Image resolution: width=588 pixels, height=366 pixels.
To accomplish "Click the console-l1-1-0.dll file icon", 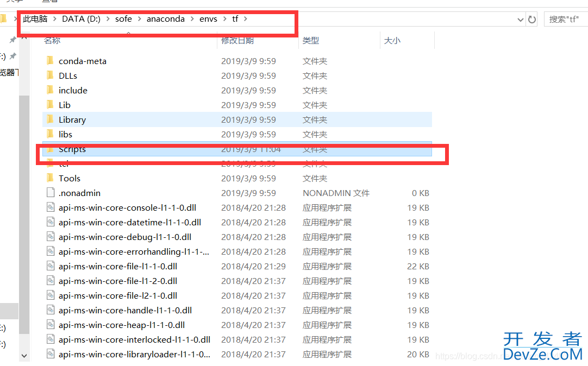I will tap(50, 207).
